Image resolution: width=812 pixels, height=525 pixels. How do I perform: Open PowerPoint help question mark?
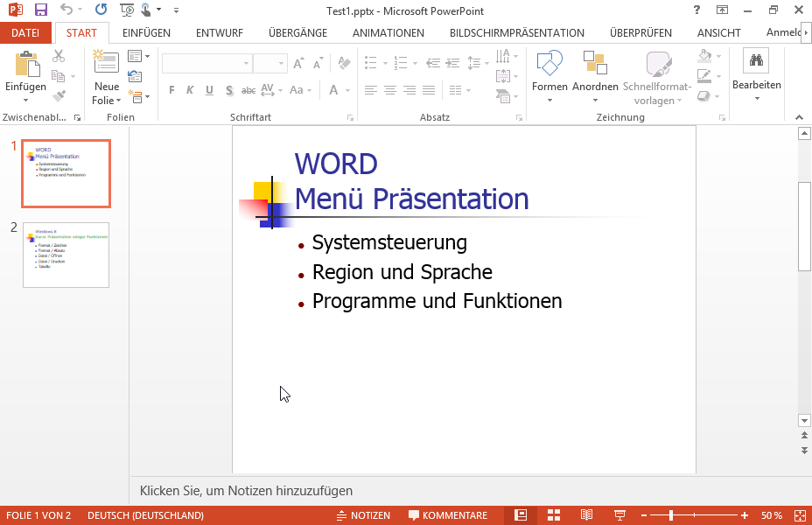coord(697,10)
